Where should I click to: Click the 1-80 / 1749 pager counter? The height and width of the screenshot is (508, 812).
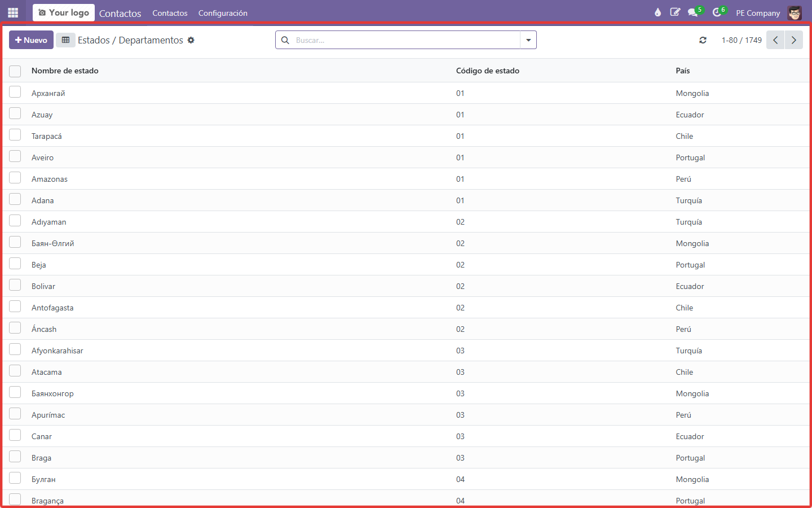tap(742, 40)
